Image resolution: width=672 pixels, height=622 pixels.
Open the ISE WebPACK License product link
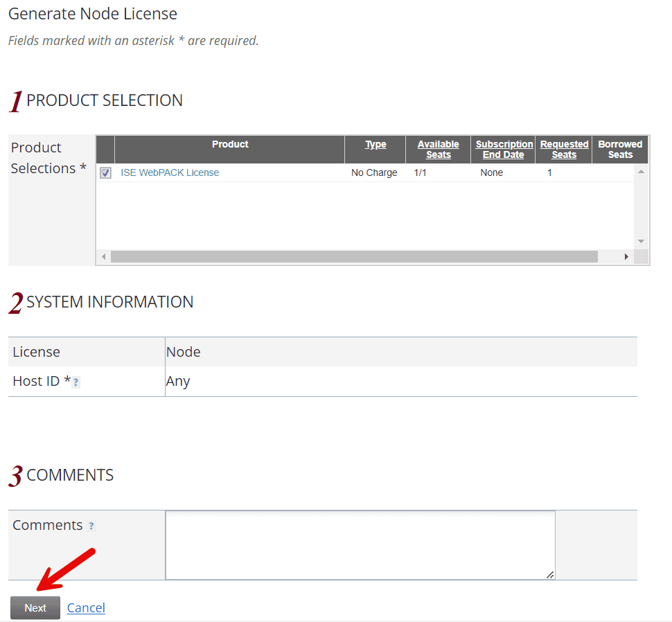tap(170, 172)
